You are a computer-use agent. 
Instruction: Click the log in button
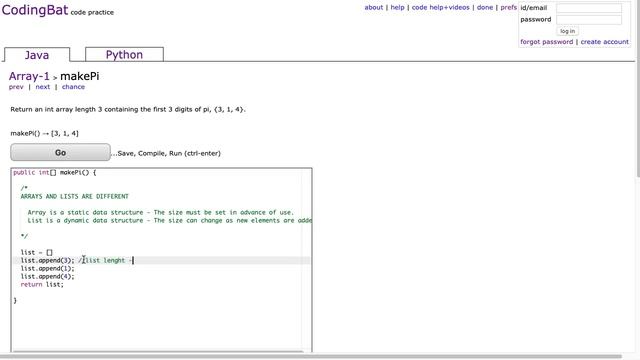click(x=567, y=31)
